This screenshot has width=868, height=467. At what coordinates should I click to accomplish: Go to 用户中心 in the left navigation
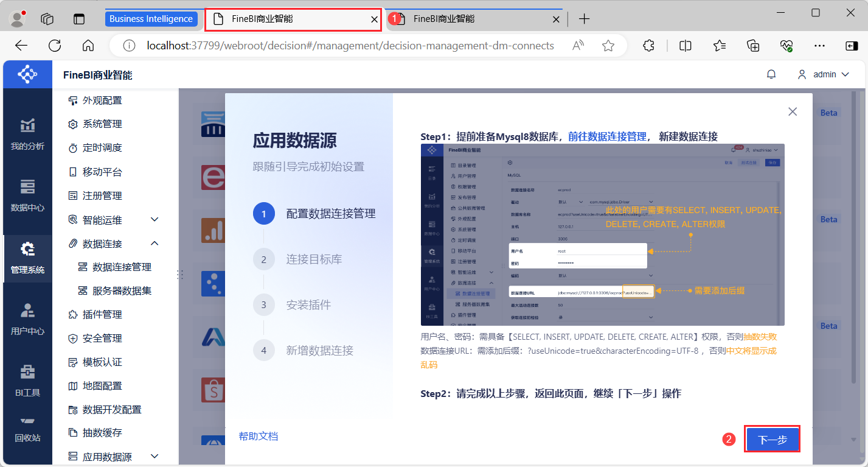[x=27, y=319]
